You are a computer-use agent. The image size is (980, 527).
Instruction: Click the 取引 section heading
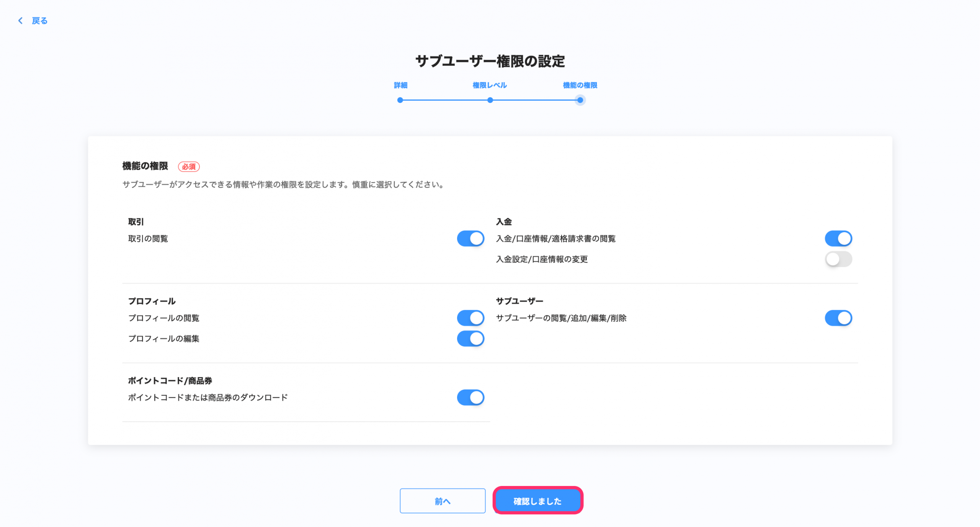click(x=136, y=222)
